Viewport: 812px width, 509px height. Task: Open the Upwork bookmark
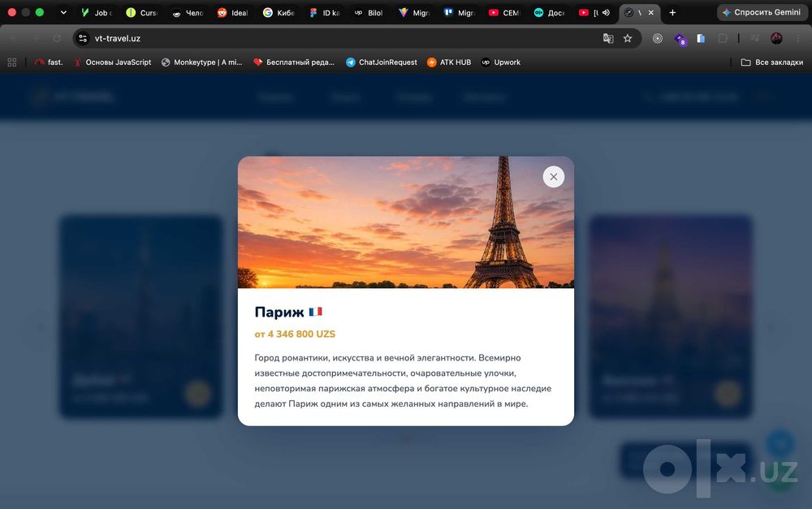pyautogui.click(x=501, y=63)
